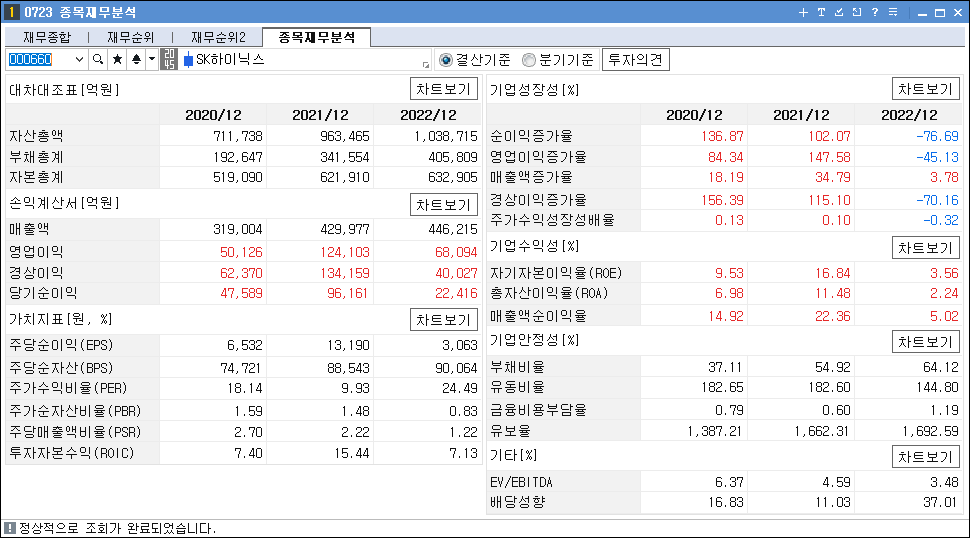Click the 매출액 value 446,215
This screenshot has height=538, width=970.
click(453, 229)
